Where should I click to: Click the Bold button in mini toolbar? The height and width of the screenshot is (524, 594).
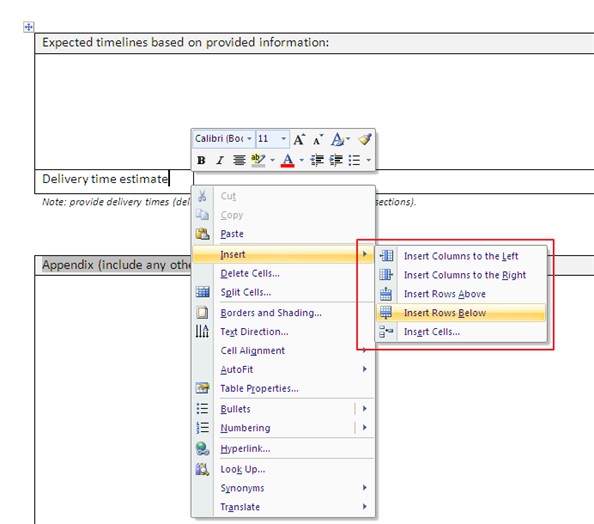pos(201,160)
